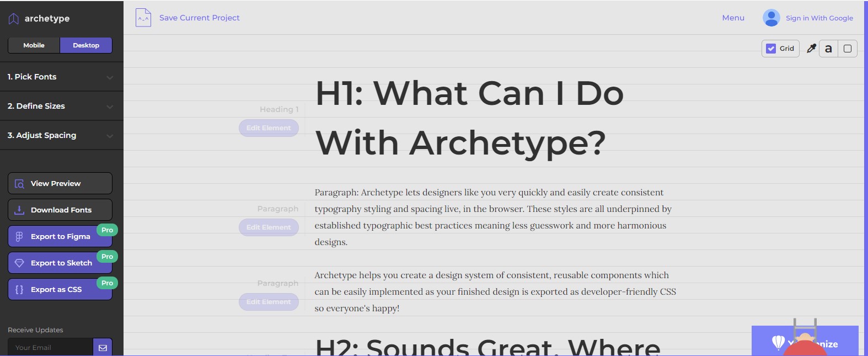Click the 'H1: What Can I Do' heading
Screen dimensions: 868x356
pos(469,118)
